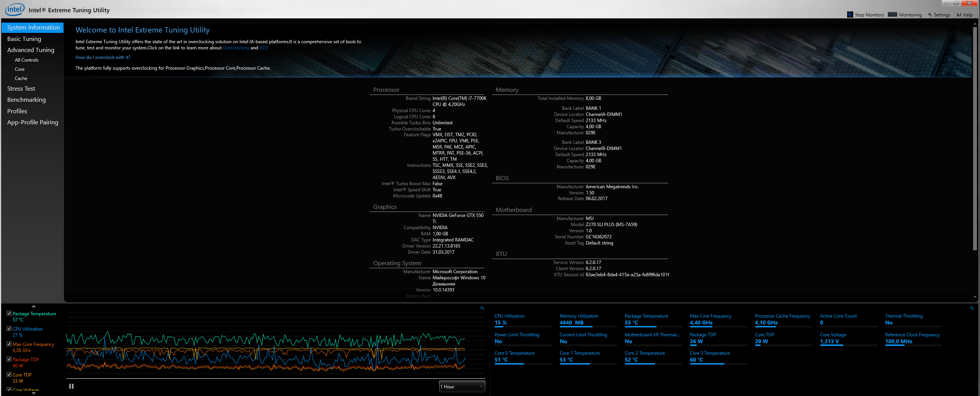Go to Stress Test page
Viewport: 980px width, 396px height.
pos(21,89)
